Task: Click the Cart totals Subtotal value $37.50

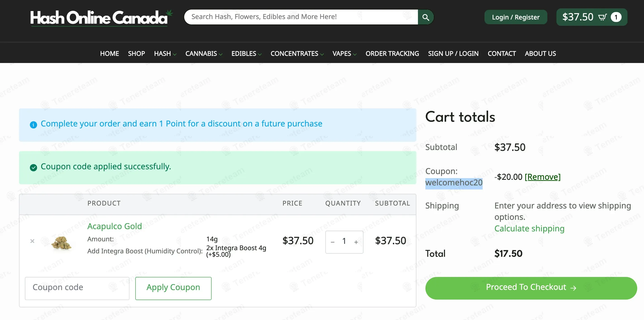Action: pos(510,147)
